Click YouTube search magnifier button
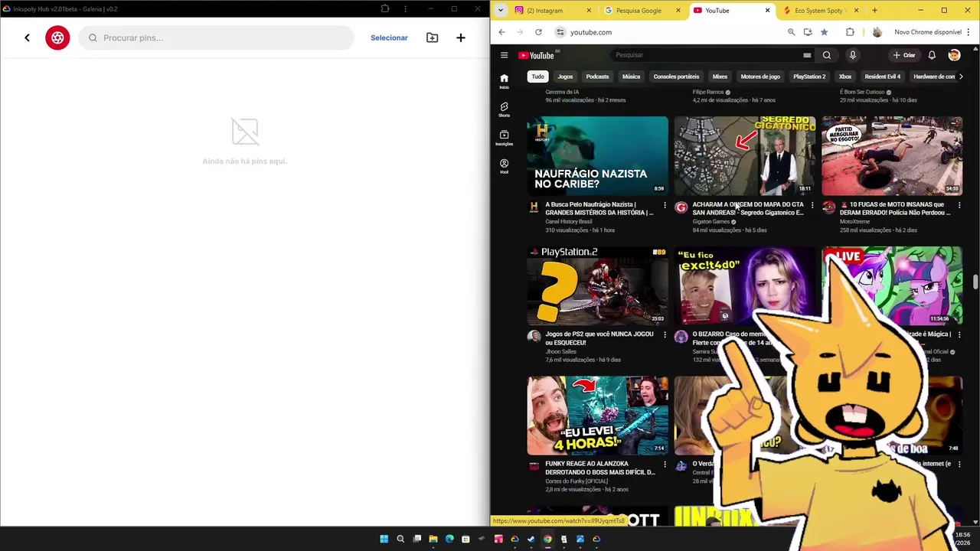 pos(827,55)
